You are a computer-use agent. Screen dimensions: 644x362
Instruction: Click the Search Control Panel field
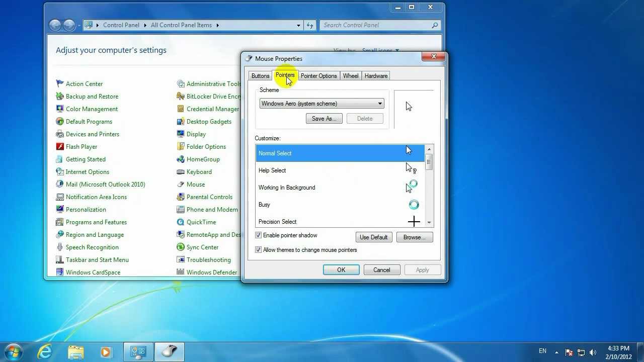380,25
